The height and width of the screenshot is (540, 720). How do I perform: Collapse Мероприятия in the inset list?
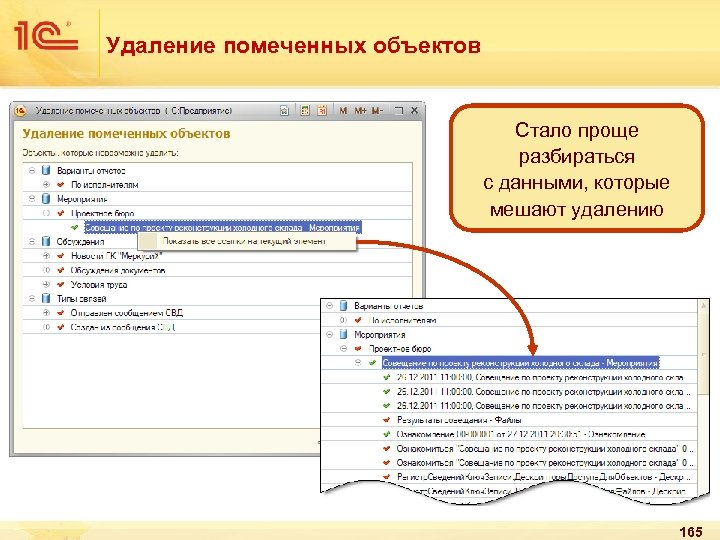(329, 334)
